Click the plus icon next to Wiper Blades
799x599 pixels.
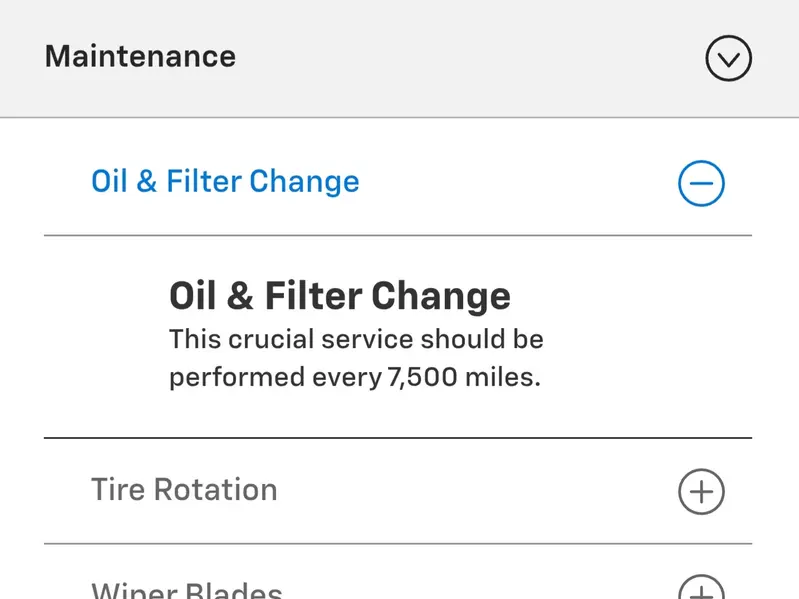(x=701, y=590)
